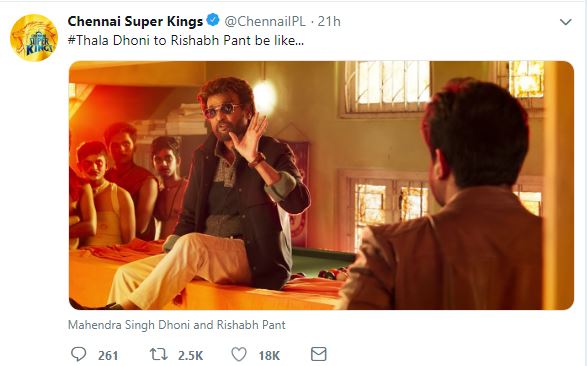Image resolution: width=587 pixels, height=366 pixels.
Task: Click the 18K likes count
Action: coord(269,355)
